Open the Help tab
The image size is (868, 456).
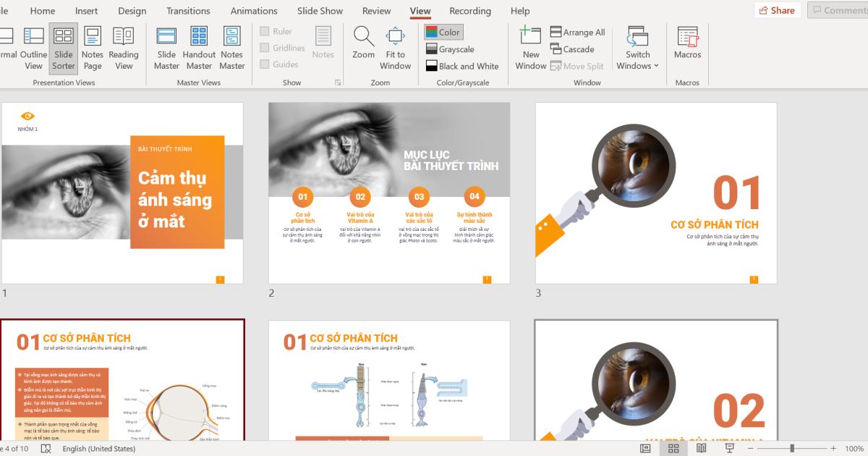pos(520,11)
